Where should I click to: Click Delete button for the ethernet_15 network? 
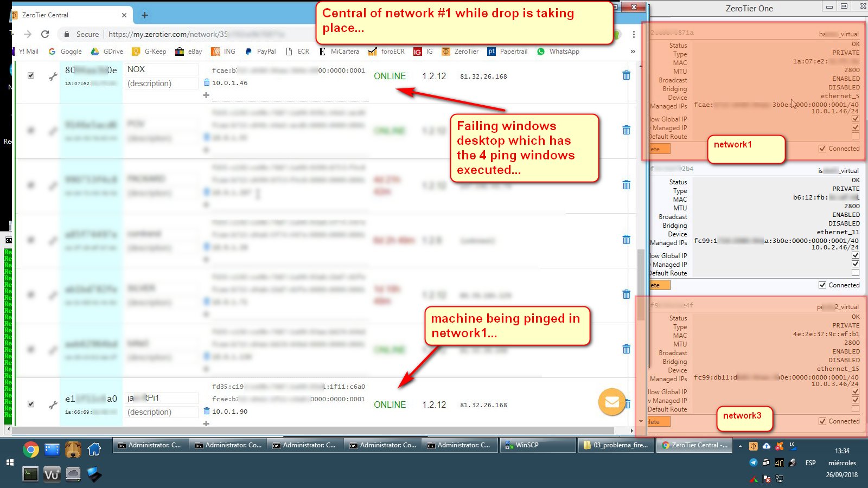pyautogui.click(x=659, y=421)
